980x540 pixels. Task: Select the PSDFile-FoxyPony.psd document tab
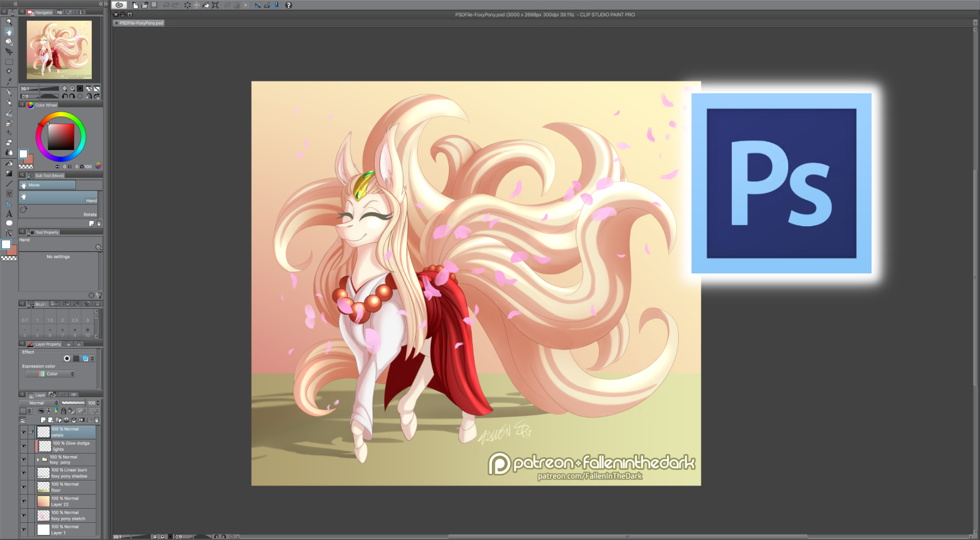(x=139, y=23)
